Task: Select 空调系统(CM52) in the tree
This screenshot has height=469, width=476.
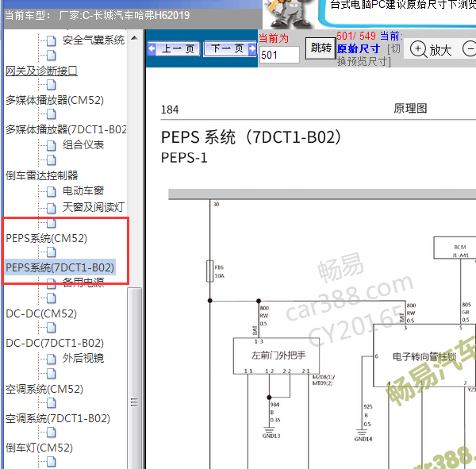Action: click(x=44, y=389)
